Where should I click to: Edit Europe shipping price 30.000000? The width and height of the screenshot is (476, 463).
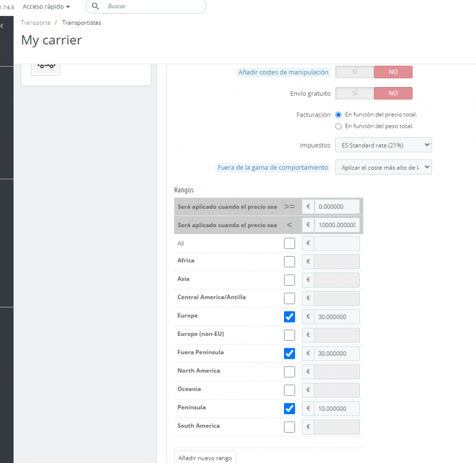click(x=337, y=317)
